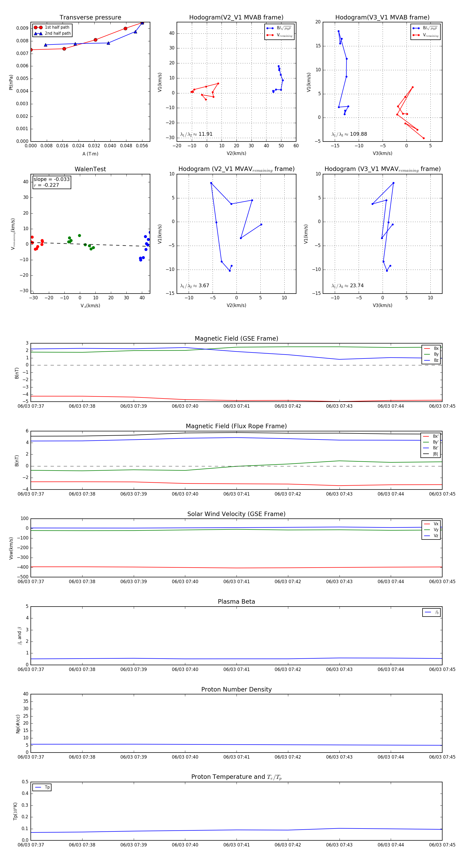This screenshot has width=473, height=868.
Task: Select the 'Vy' legend entry
Action: (x=431, y=530)
